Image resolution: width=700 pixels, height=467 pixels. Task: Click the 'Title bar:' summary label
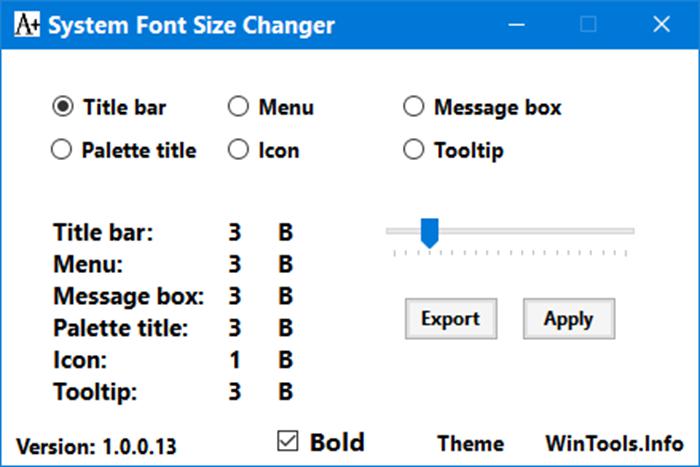pyautogui.click(x=103, y=233)
